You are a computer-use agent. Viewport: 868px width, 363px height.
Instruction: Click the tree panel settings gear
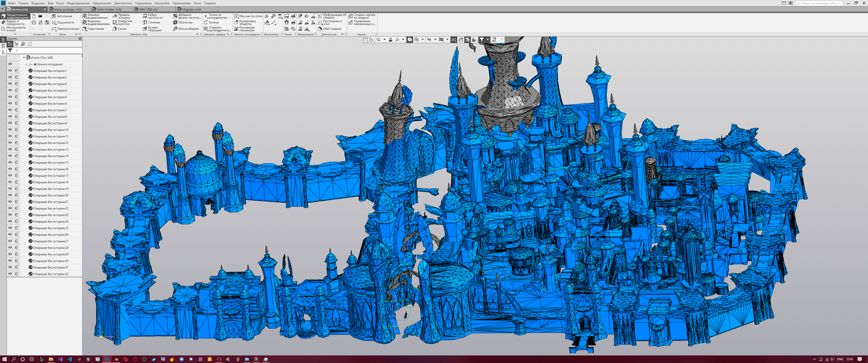[80, 39]
